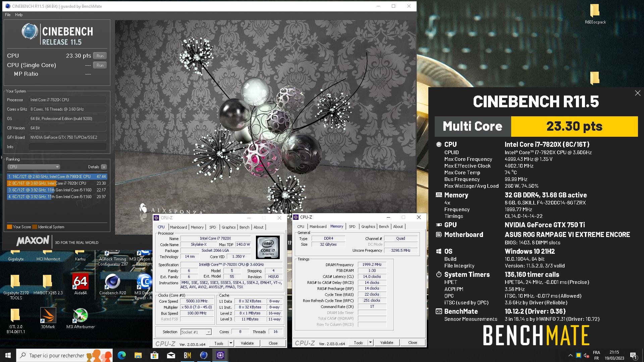Open the Gigabyte Z270 TOOLS folder

click(x=16, y=287)
